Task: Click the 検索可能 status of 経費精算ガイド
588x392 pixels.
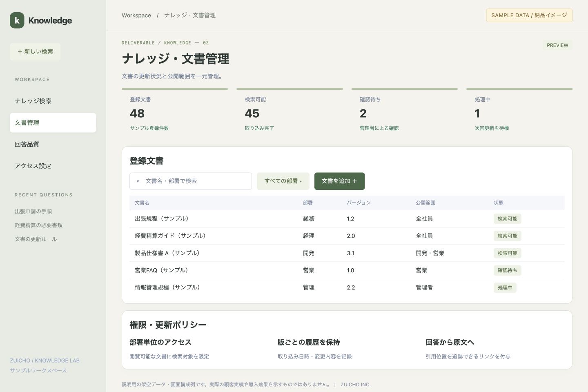Action: point(507,236)
